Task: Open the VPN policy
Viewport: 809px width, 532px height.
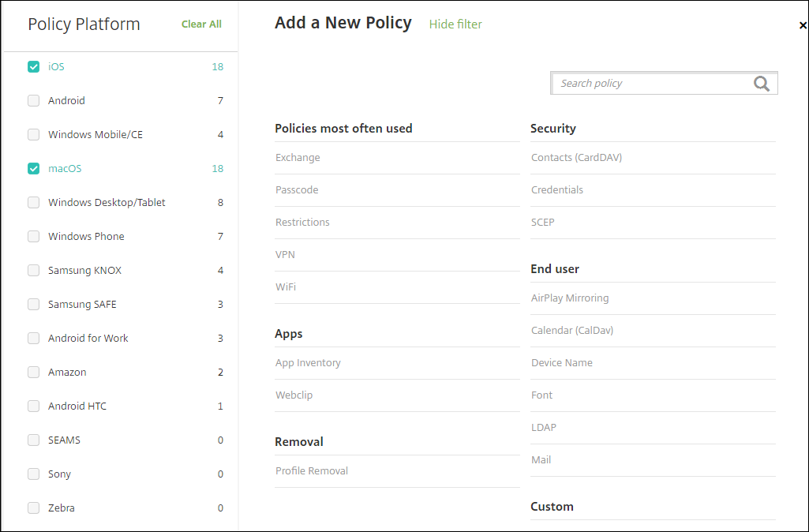Action: 285,255
